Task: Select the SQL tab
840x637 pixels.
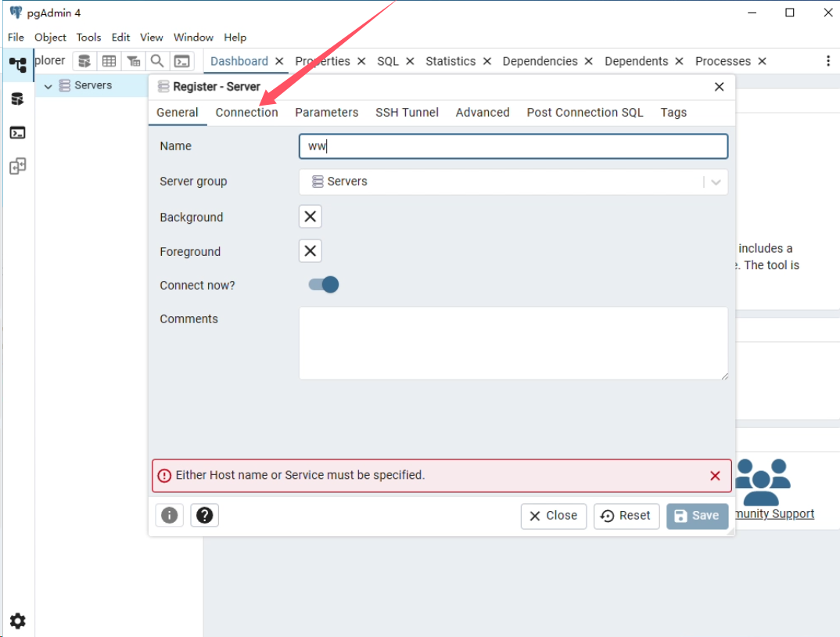Action: click(x=388, y=61)
